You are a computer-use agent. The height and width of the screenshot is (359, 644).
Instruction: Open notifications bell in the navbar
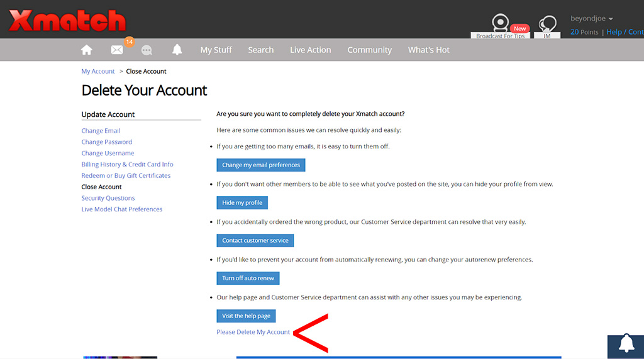177,50
